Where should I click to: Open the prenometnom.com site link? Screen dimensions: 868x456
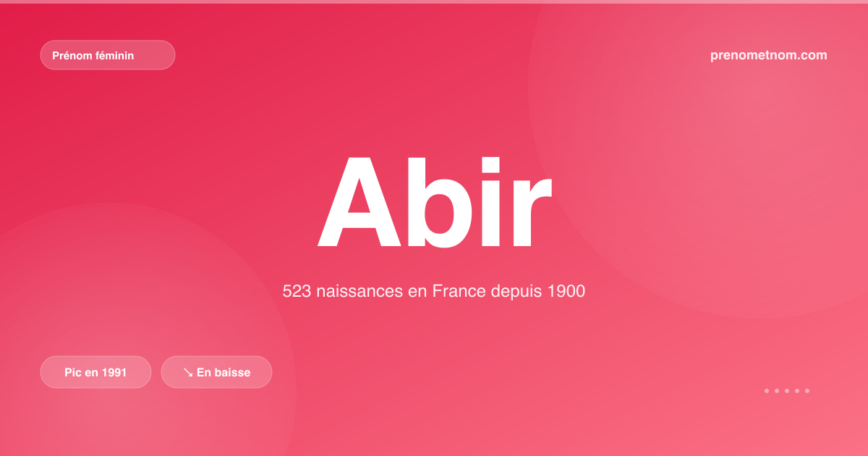pos(769,55)
